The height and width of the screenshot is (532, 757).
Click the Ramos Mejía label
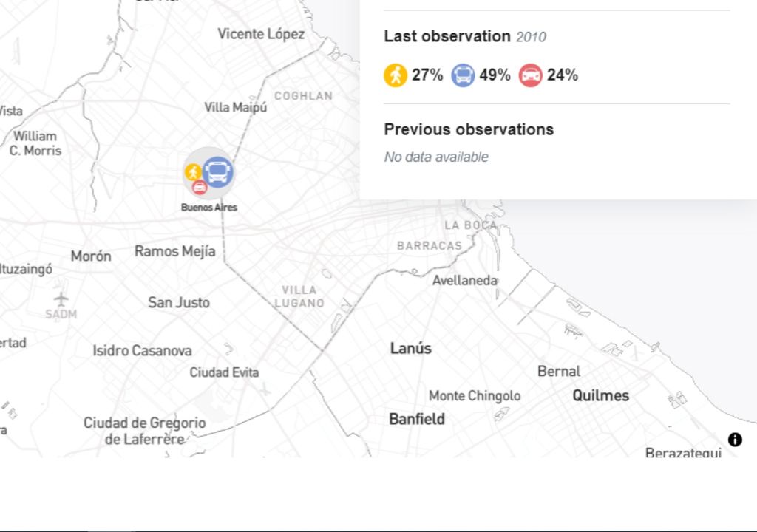(175, 251)
